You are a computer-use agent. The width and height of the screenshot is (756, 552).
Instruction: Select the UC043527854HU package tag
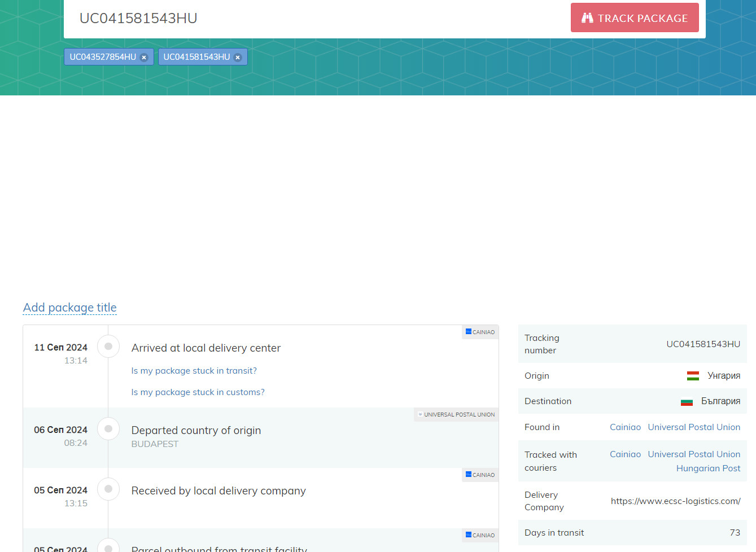click(103, 57)
